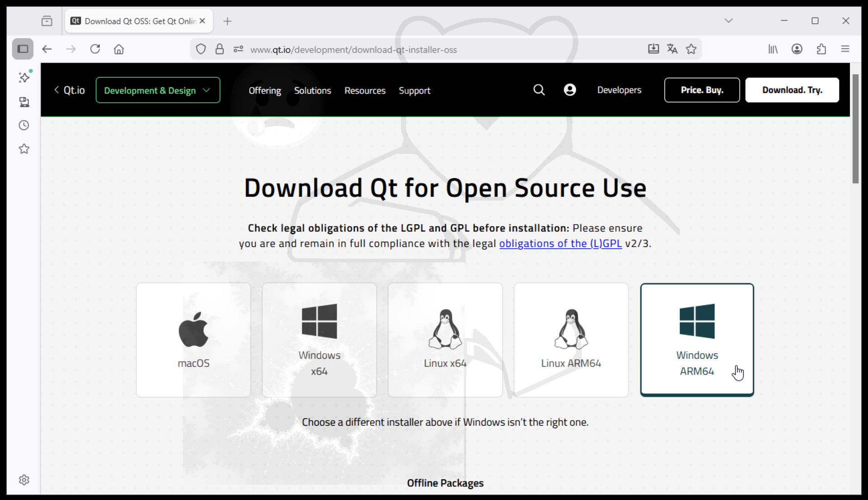The width and height of the screenshot is (868, 500).
Task: Expand the Development & Design dropdown
Action: pos(158,90)
